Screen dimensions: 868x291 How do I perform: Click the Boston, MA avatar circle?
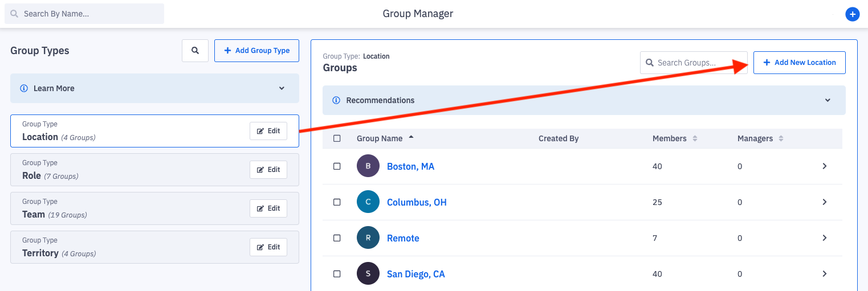click(x=368, y=166)
